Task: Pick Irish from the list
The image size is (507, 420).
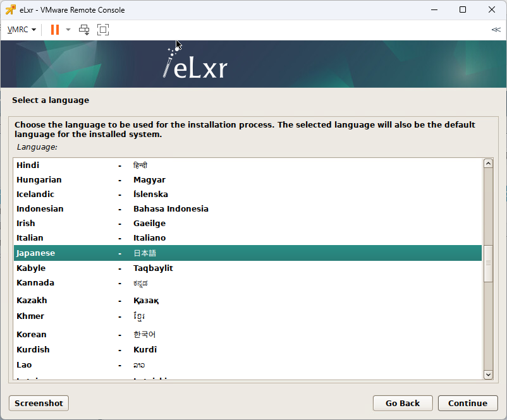Action: [248, 223]
